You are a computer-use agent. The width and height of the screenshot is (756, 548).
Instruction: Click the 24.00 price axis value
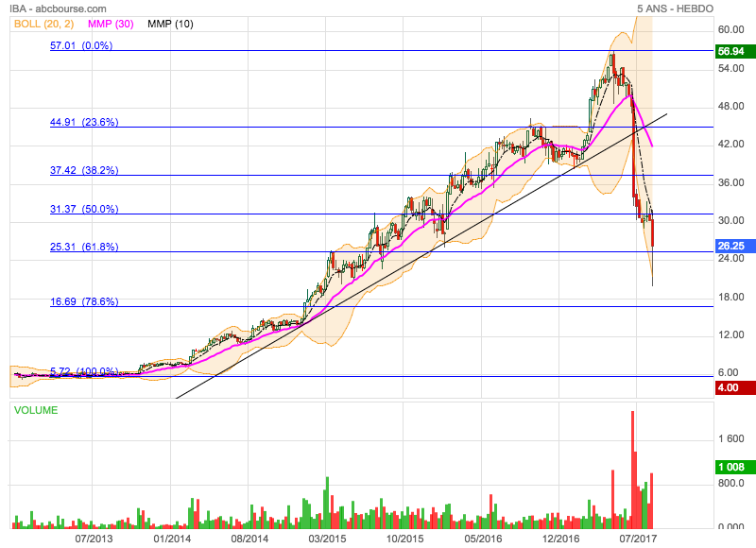730,258
